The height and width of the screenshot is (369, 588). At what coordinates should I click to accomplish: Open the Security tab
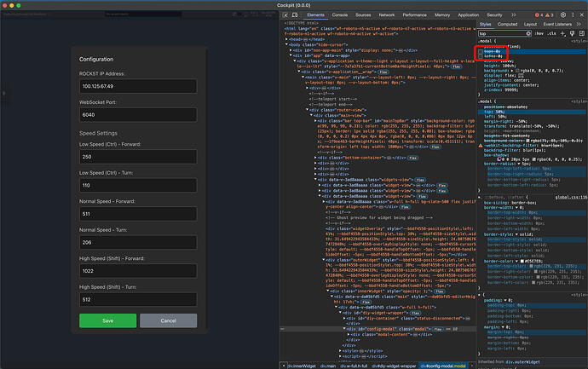[494, 15]
